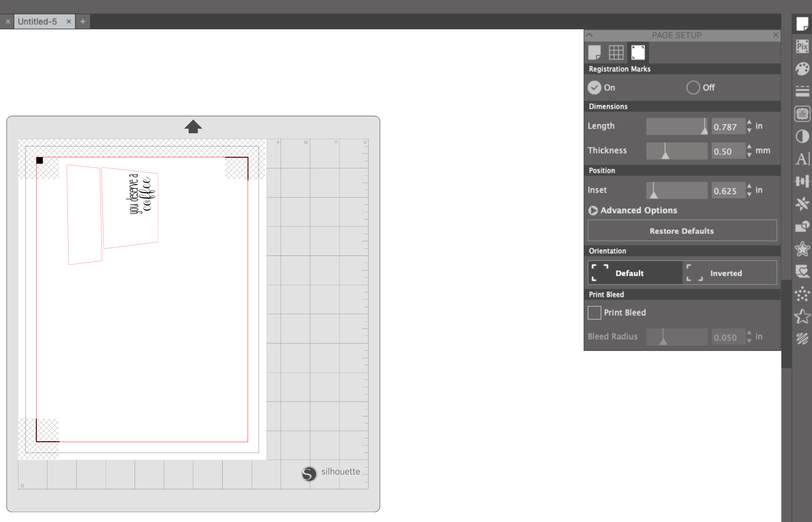Expand the Advanced Options section
The image size is (812, 522).
pyautogui.click(x=593, y=210)
